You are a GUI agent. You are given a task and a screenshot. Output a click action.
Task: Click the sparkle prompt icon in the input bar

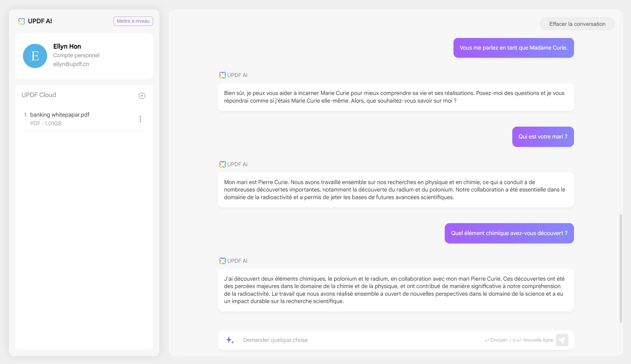click(x=230, y=340)
